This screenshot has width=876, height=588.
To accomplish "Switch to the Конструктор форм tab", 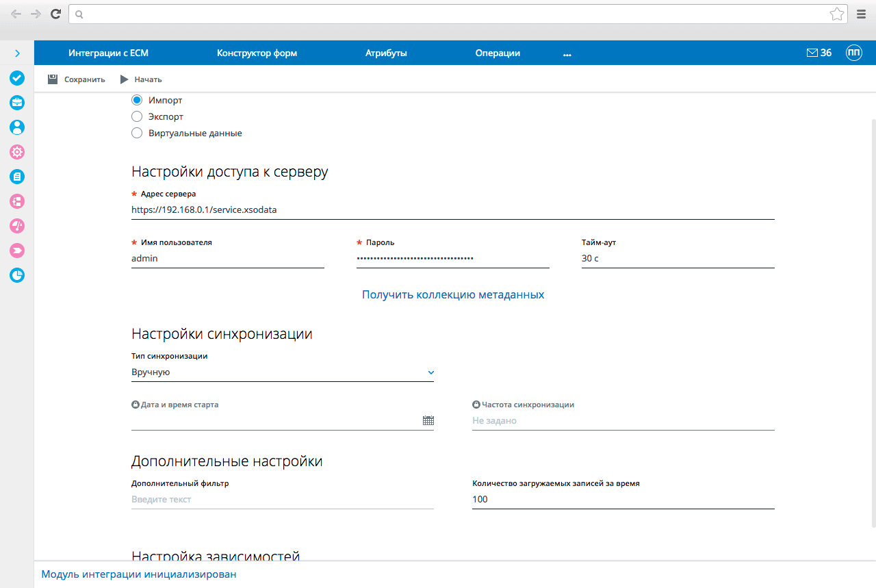I will tap(257, 52).
